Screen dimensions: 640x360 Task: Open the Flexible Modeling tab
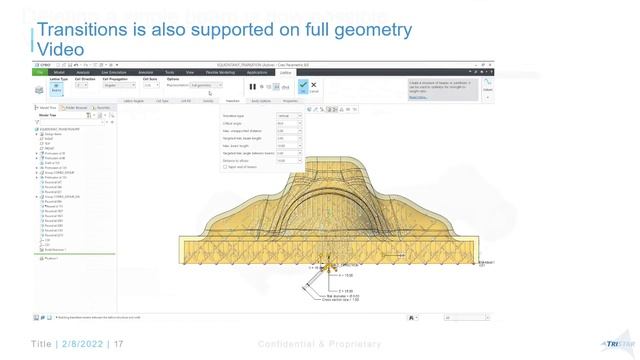220,72
